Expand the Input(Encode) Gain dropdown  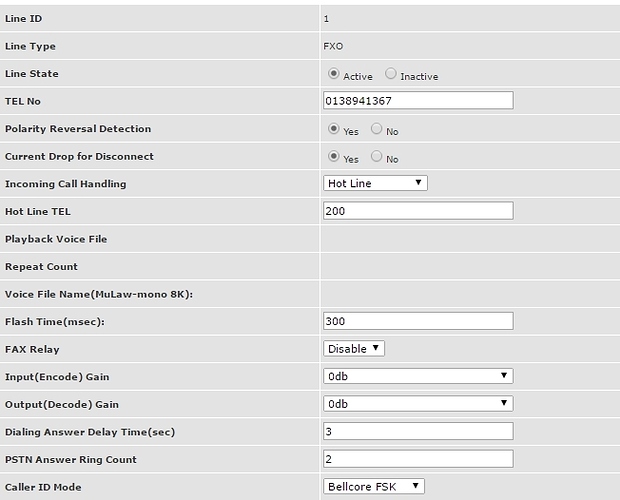pos(418,376)
